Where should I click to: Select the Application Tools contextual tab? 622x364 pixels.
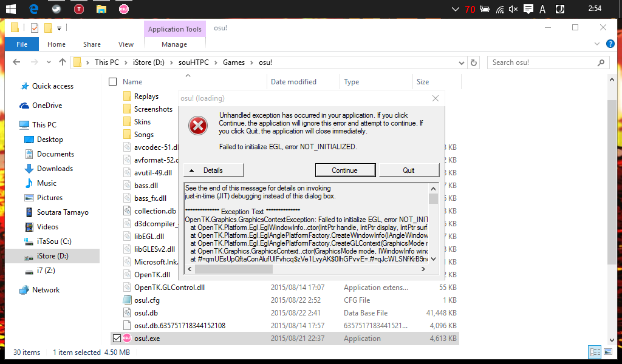(x=175, y=29)
